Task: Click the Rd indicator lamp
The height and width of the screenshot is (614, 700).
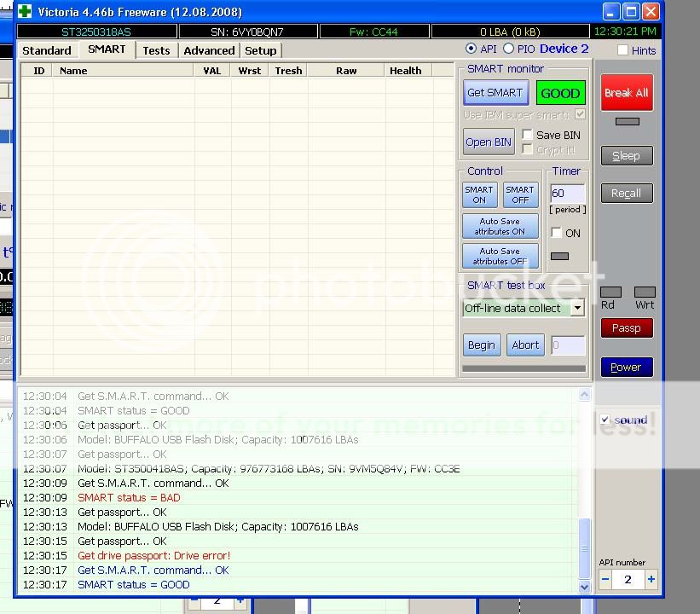Action: tap(610, 292)
